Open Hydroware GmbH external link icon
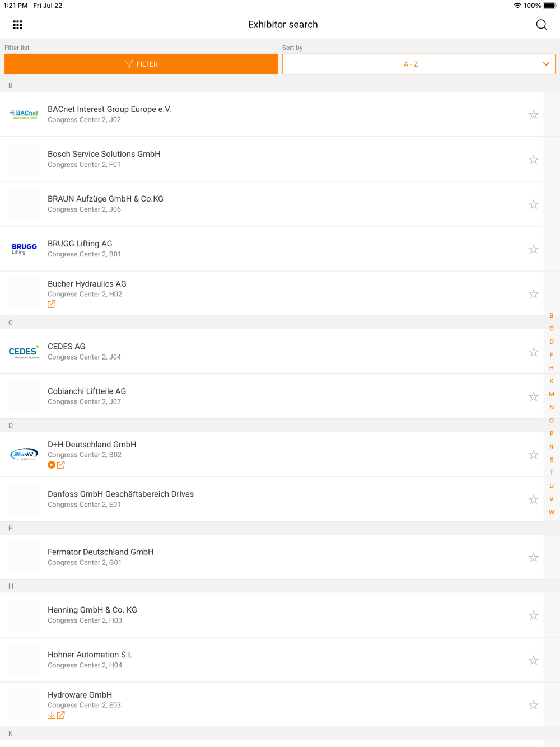The height and width of the screenshot is (747, 560). coord(61,715)
